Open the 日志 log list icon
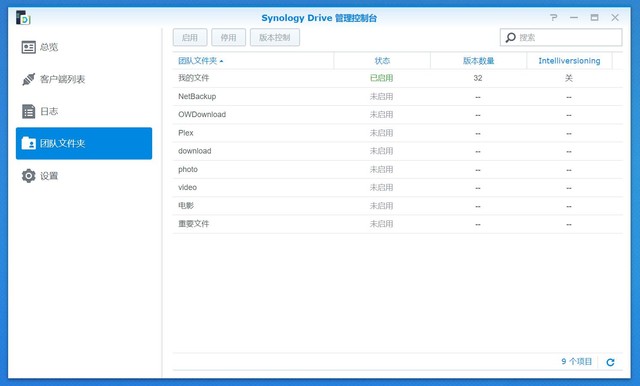640x386 pixels. pos(29,111)
